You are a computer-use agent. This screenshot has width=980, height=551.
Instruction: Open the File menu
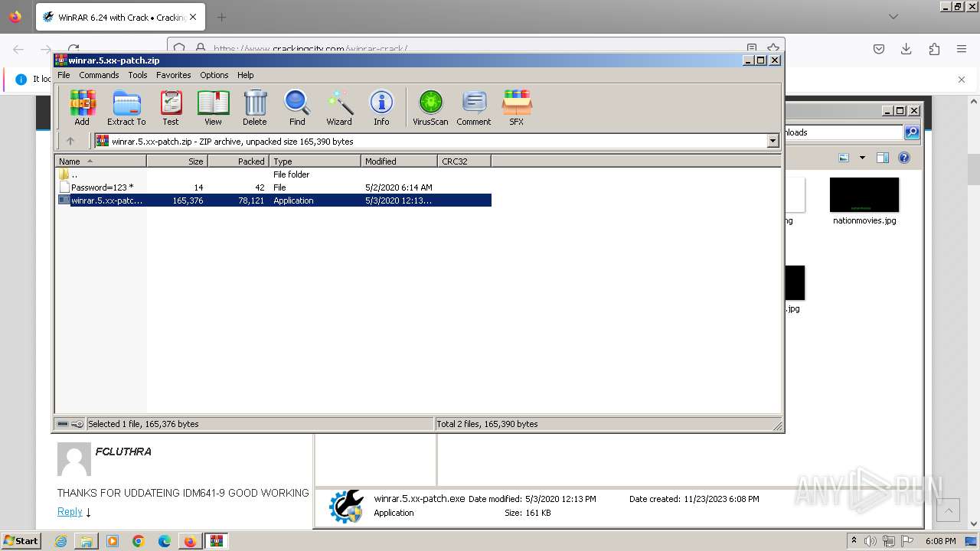pos(64,75)
